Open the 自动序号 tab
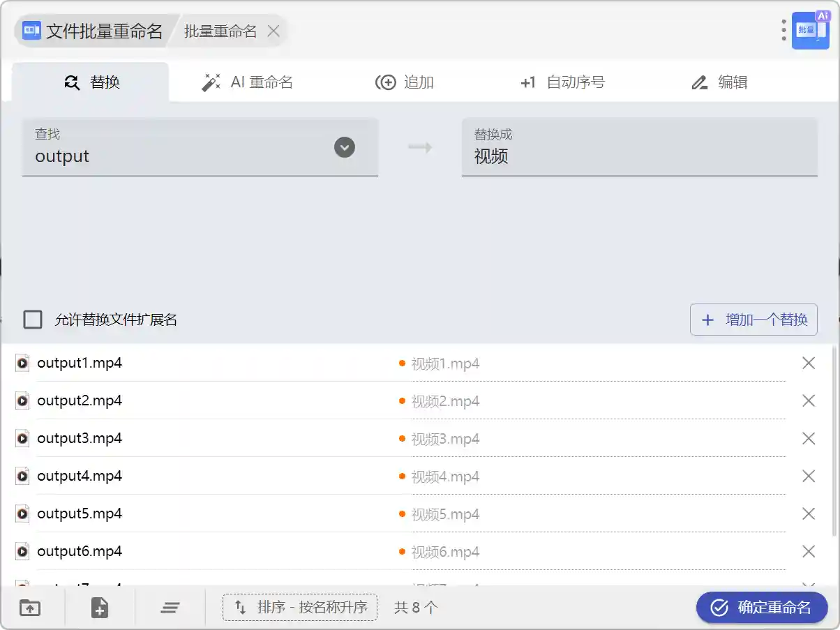840x630 pixels. pyautogui.click(x=562, y=82)
